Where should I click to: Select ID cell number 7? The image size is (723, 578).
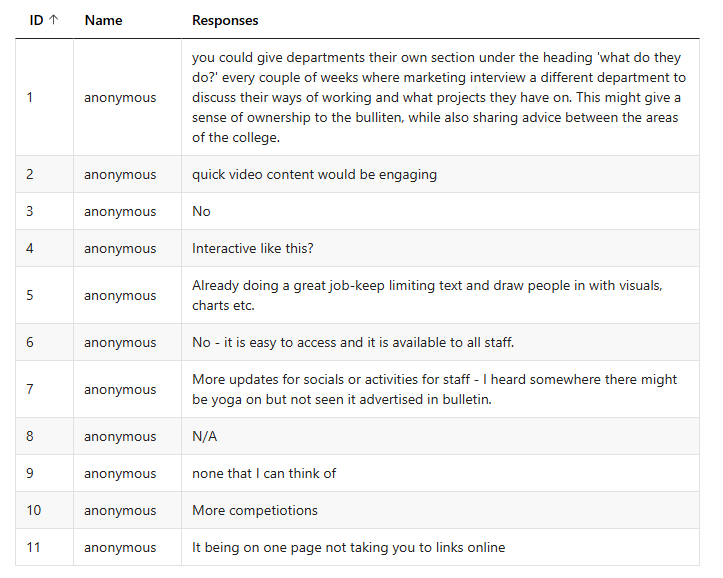coord(30,389)
